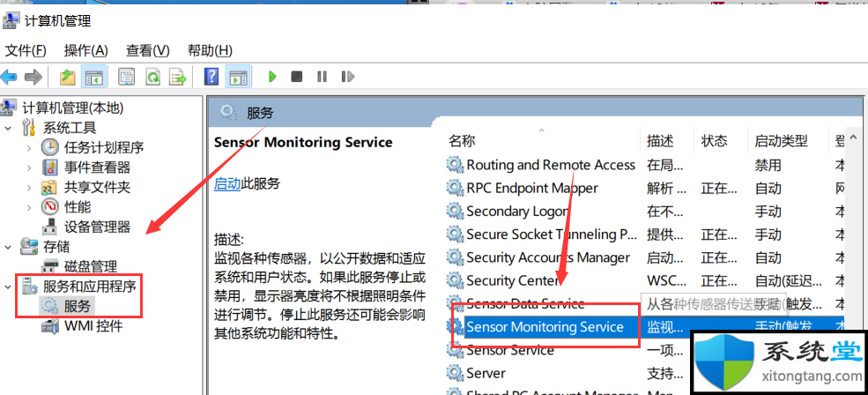868x395 pixels.
Task: Click the Export list toolbar icon
Action: coord(178,77)
